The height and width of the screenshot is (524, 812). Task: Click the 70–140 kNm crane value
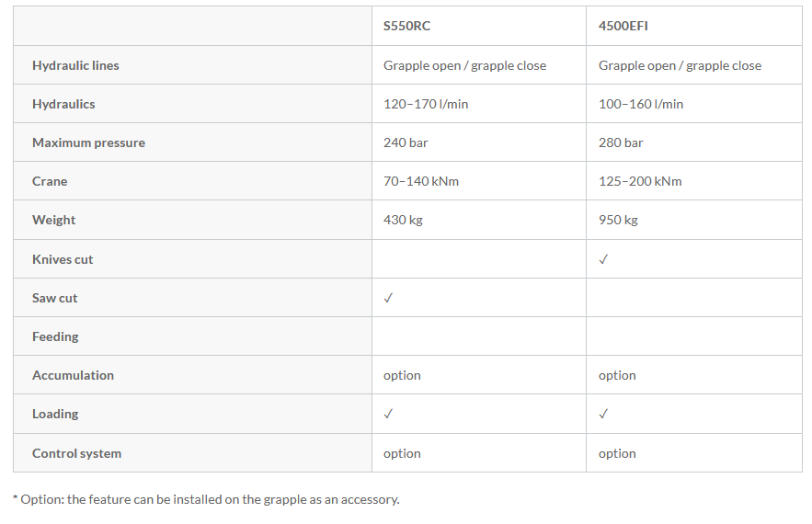coord(421,181)
